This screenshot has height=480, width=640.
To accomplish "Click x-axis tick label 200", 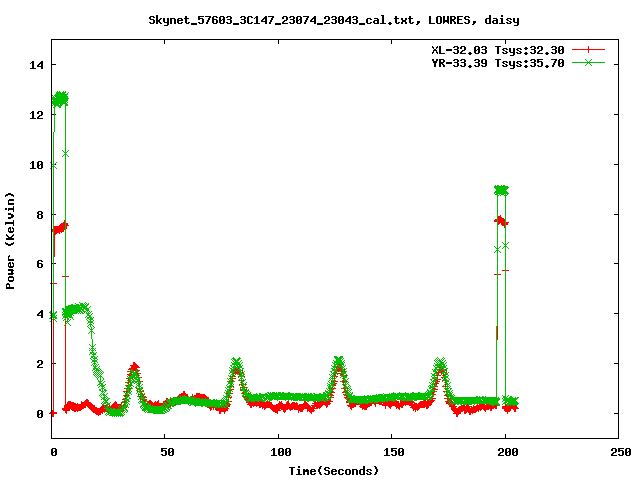I will [508, 452].
